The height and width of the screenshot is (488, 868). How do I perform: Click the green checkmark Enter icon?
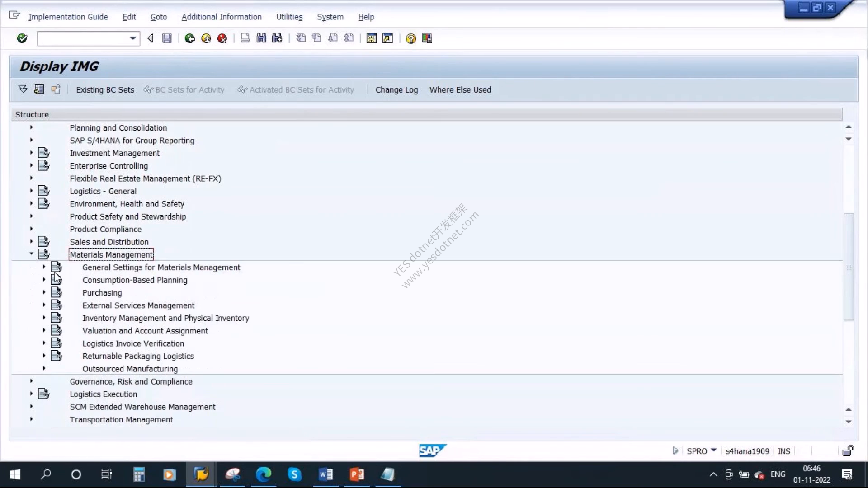point(22,38)
